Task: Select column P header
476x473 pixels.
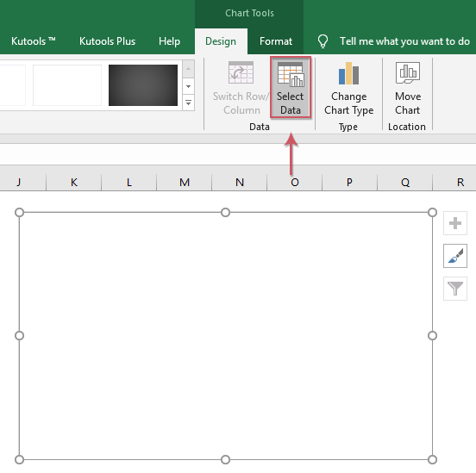Action: [350, 183]
